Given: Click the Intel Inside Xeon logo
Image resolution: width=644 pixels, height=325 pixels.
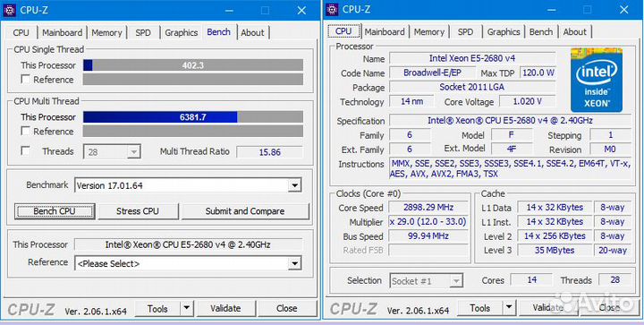Looking at the screenshot, I should [597, 80].
